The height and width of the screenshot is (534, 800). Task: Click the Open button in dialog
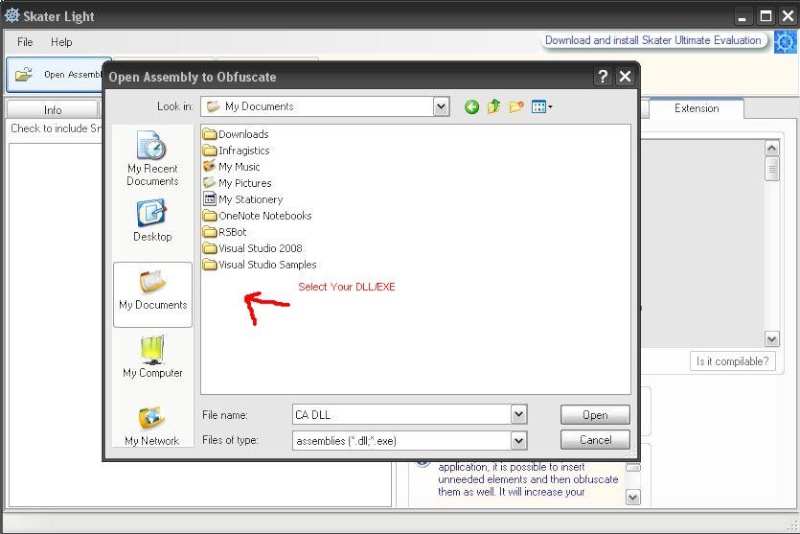(x=595, y=415)
